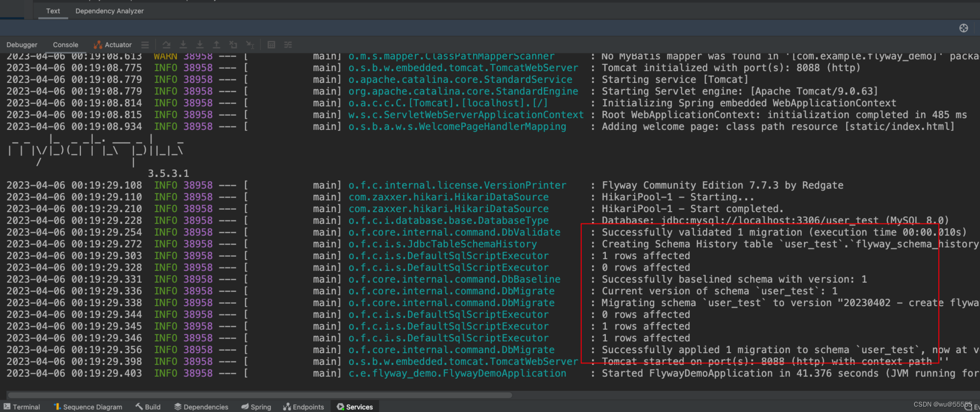This screenshot has height=412, width=980.
Task: Click 'Migrating schema user_test' message
Action: tap(790, 303)
